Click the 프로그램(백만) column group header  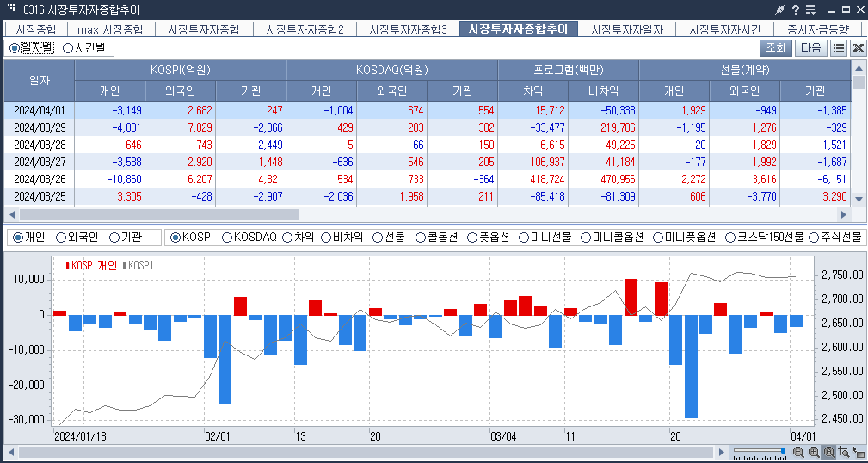pyautogui.click(x=569, y=71)
